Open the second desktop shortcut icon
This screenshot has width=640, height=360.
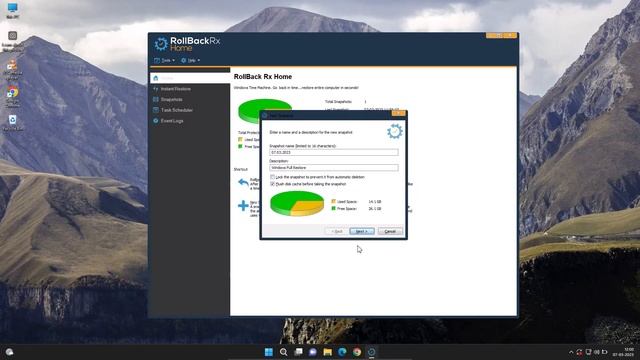[13, 41]
